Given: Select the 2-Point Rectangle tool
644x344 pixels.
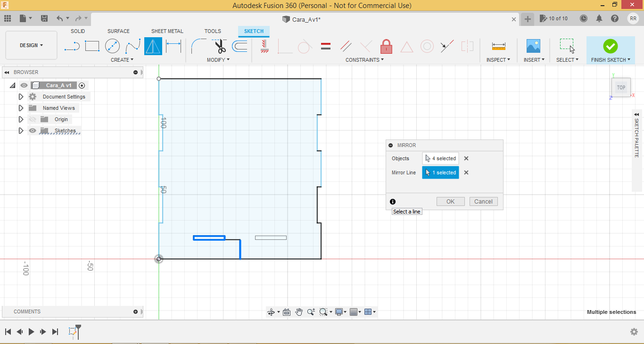Looking at the screenshot, I should coord(92,46).
